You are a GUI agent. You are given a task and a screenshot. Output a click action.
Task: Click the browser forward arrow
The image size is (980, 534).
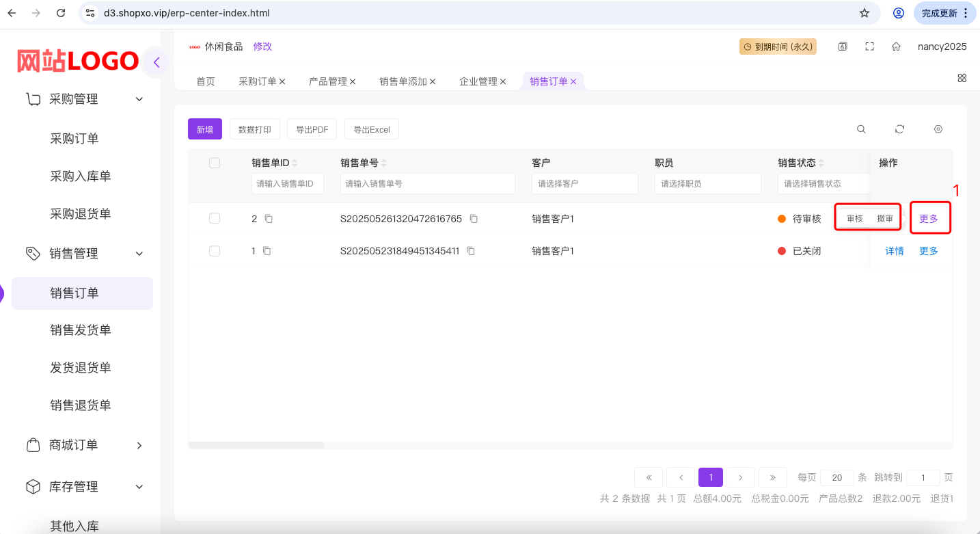point(36,13)
